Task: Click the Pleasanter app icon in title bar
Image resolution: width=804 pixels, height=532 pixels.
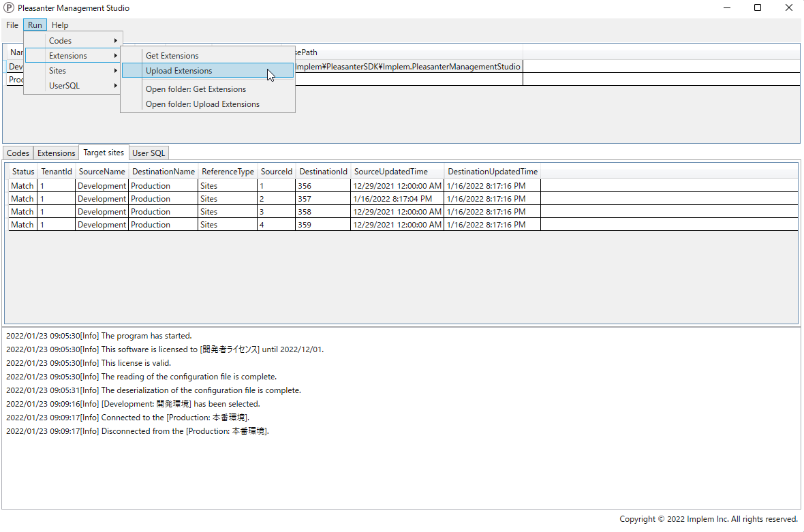Action: pos(9,7)
